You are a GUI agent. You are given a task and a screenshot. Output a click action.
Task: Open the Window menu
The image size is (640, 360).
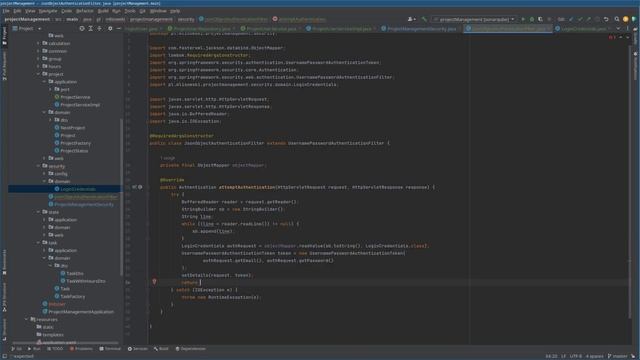click(158, 11)
